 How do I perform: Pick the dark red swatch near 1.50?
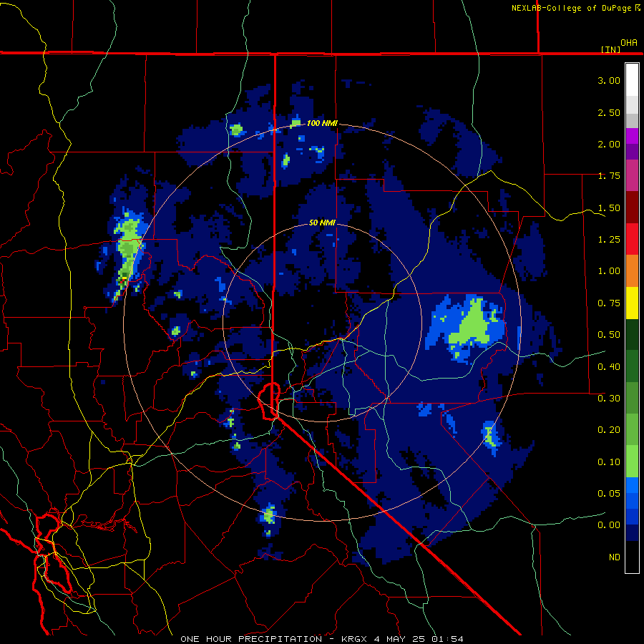[x=632, y=208]
